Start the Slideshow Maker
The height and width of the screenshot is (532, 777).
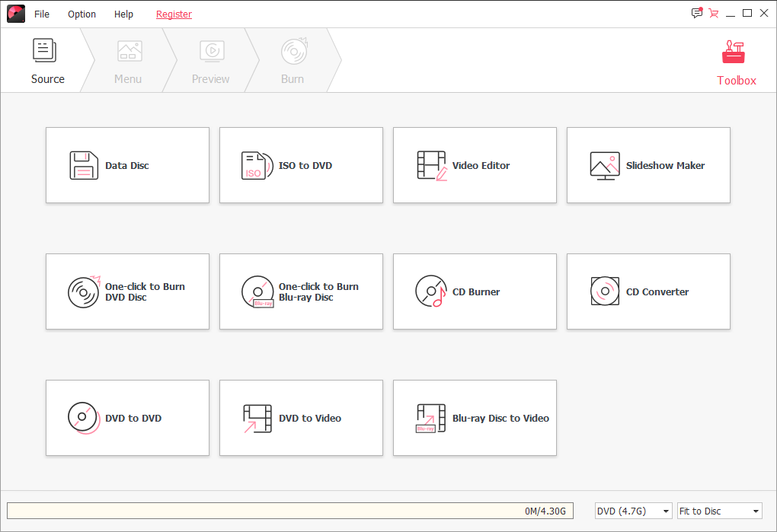648,165
